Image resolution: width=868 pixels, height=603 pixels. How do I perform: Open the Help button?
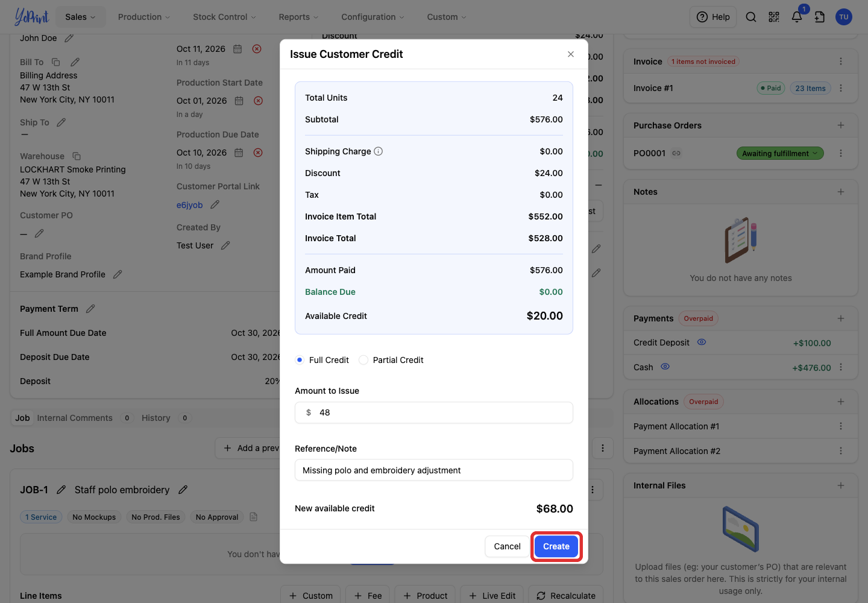pos(713,17)
